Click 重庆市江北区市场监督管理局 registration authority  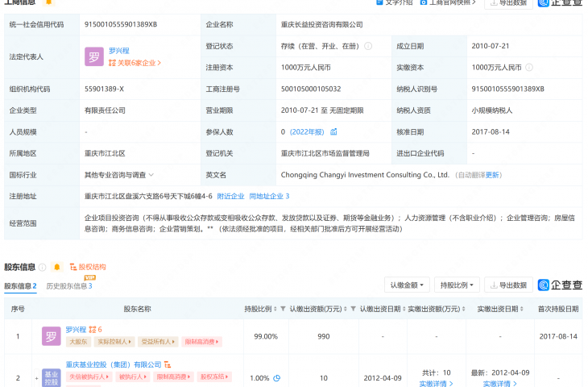coord(325,153)
